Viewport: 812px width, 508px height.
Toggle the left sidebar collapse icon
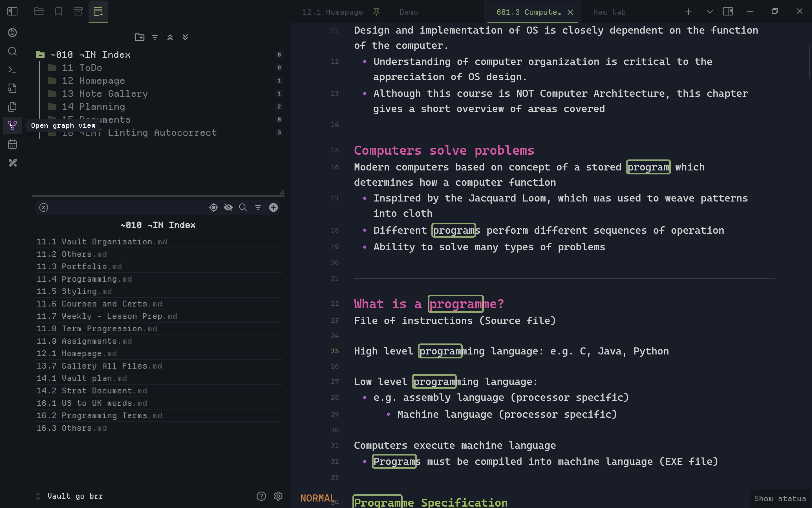point(12,11)
